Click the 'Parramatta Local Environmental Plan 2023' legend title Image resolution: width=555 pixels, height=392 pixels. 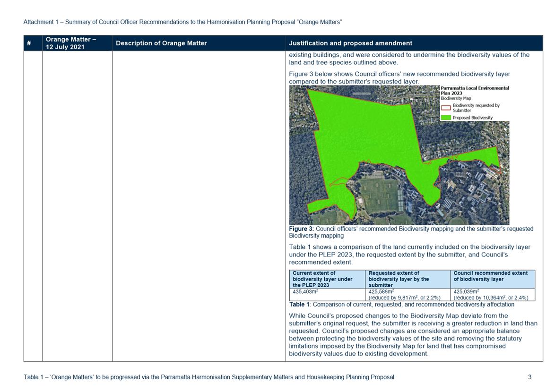click(475, 91)
